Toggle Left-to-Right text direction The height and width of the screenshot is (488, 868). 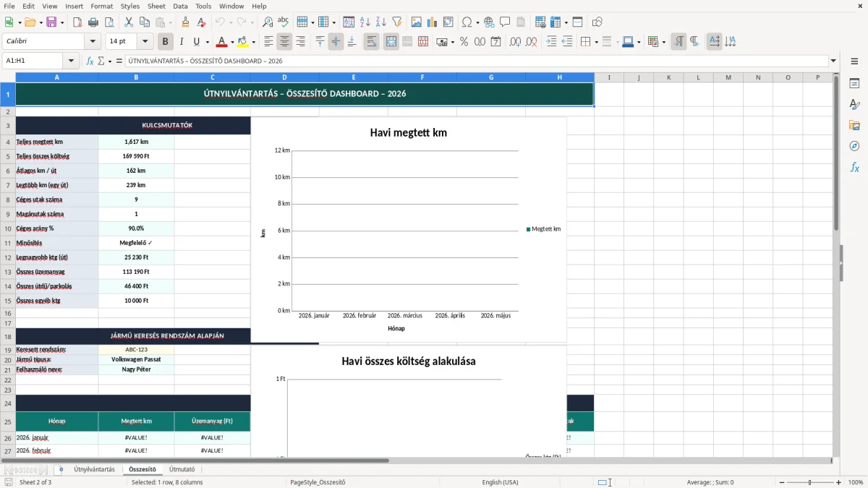click(x=678, y=42)
